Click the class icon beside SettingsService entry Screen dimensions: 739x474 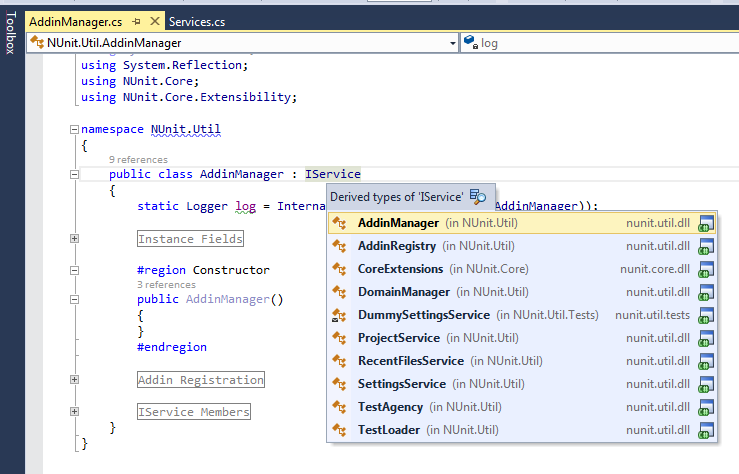click(339, 384)
